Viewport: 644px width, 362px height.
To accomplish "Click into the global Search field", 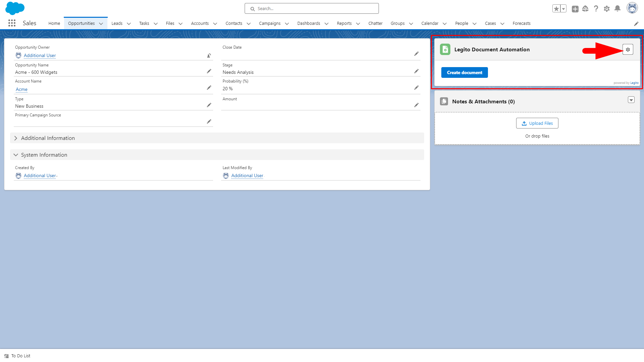I will [312, 8].
